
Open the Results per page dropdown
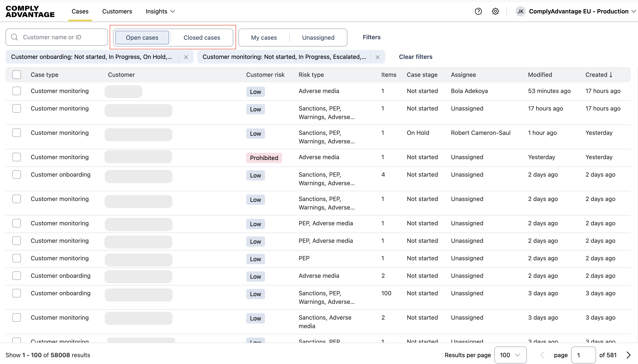(510, 355)
